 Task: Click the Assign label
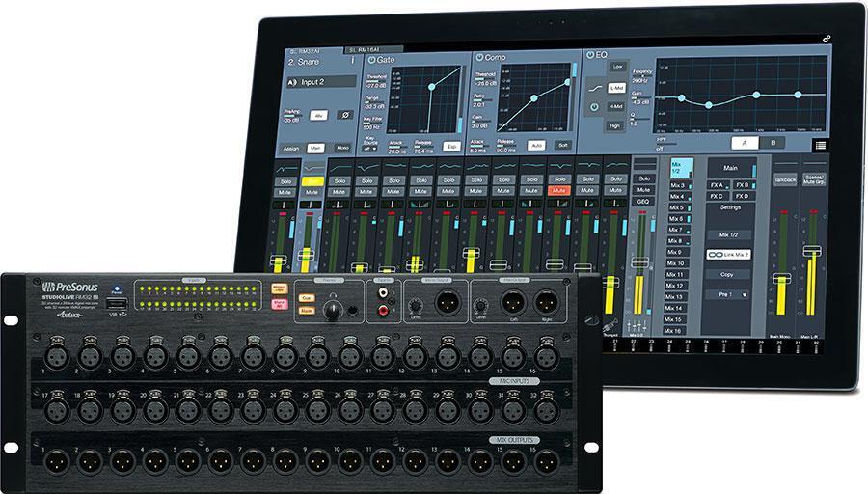point(290,149)
